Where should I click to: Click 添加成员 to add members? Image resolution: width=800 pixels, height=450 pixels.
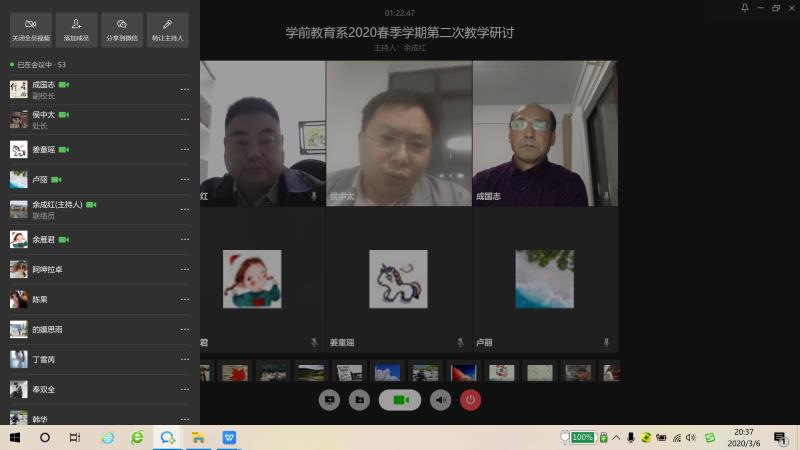pyautogui.click(x=76, y=30)
